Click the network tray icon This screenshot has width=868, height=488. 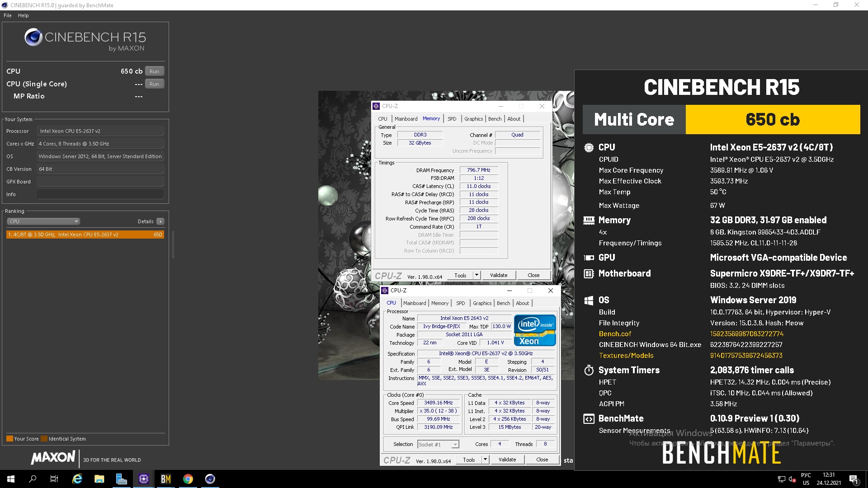point(781,479)
